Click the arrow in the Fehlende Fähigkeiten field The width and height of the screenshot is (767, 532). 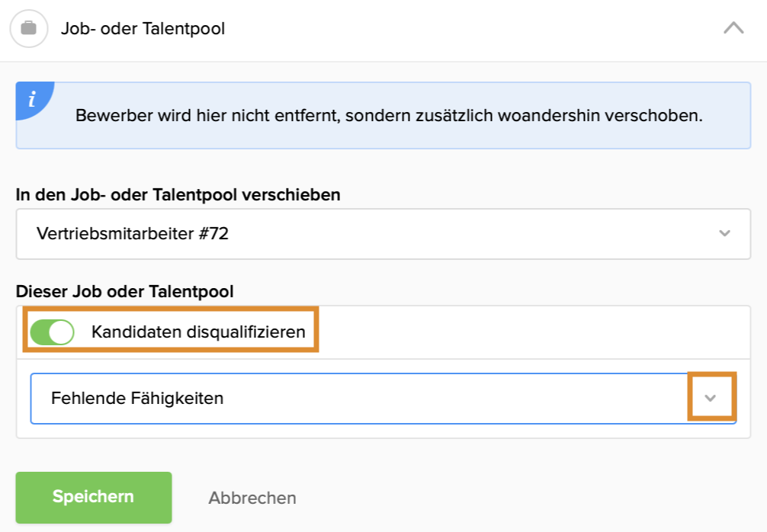click(x=711, y=398)
